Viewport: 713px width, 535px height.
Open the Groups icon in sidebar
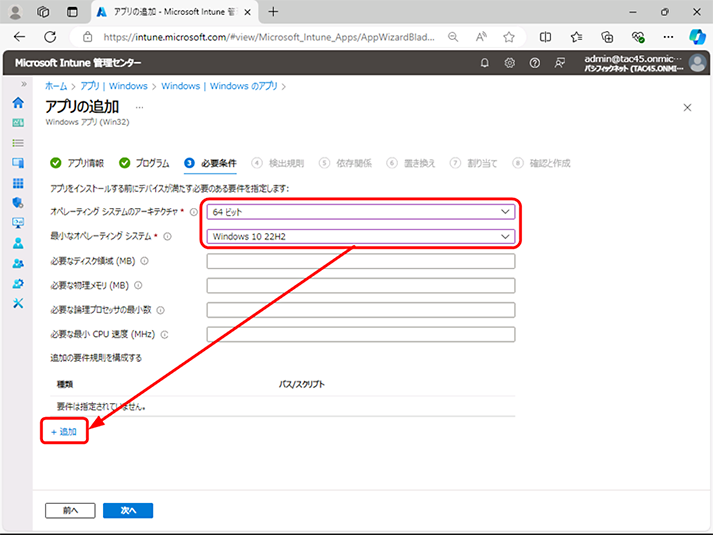(x=18, y=263)
